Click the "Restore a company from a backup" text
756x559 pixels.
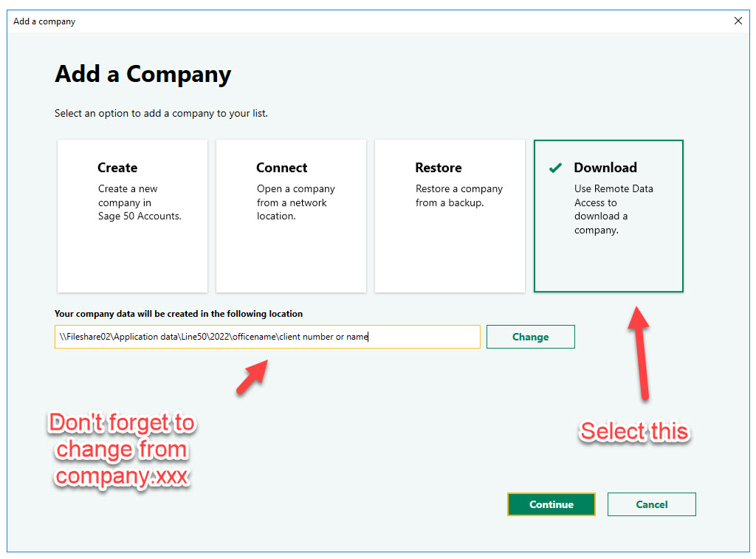click(458, 196)
